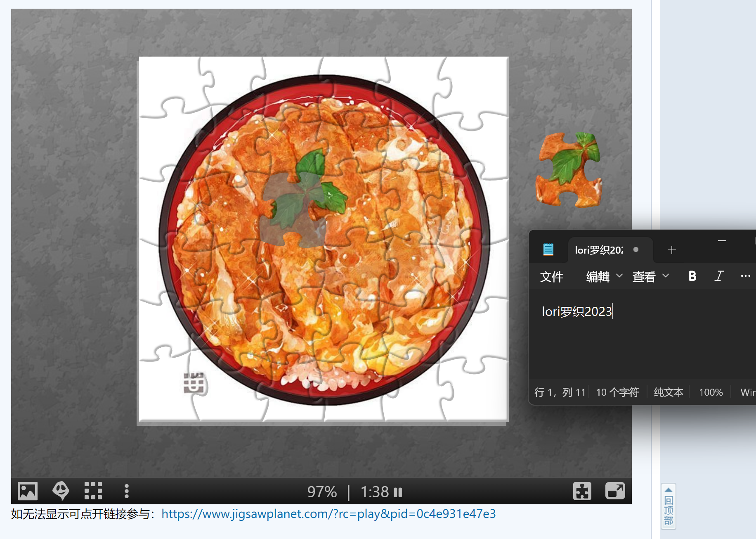
Task: Minimize the Notepad window
Action: [x=722, y=240]
